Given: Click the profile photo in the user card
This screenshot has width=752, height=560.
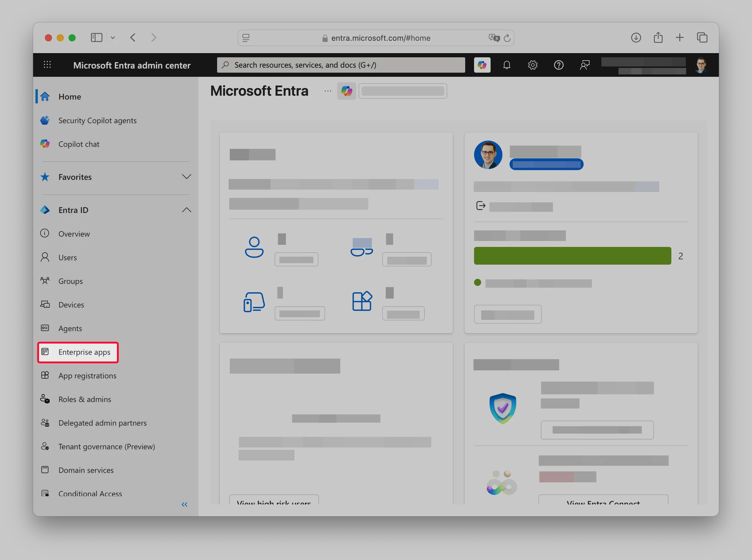Looking at the screenshot, I should pyautogui.click(x=488, y=155).
